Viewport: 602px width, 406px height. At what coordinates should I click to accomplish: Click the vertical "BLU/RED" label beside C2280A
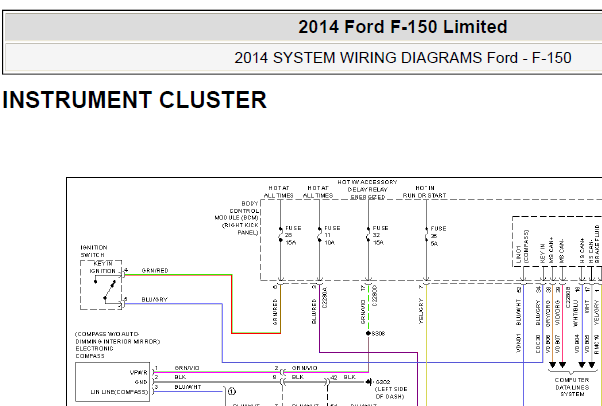click(314, 312)
